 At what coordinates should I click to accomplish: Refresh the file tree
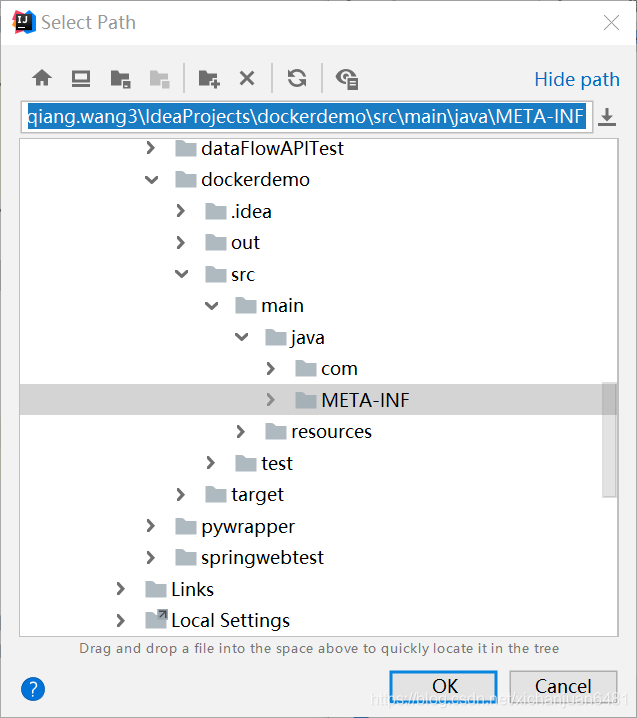297,78
